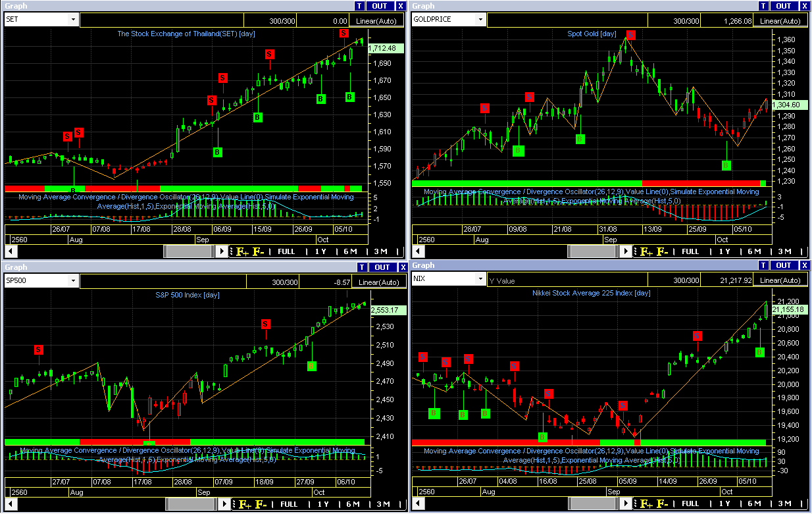Click the F- icon under the Nikkei chart
This screenshot has width=812, height=514.
pyautogui.click(x=662, y=503)
